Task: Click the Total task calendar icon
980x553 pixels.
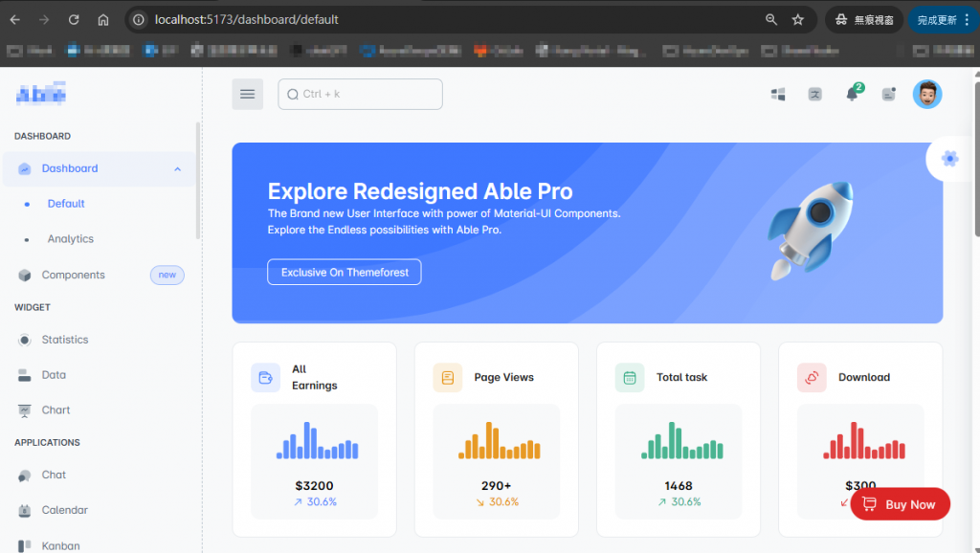Action: 630,377
